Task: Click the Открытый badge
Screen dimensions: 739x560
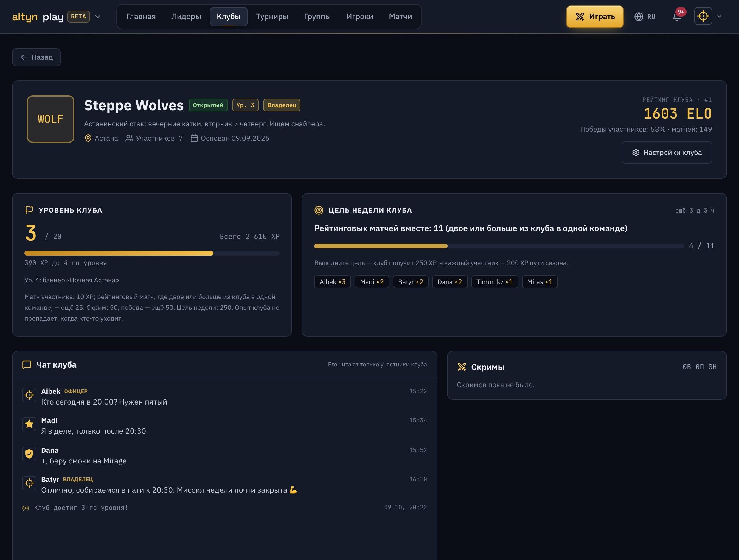Action: [208, 105]
